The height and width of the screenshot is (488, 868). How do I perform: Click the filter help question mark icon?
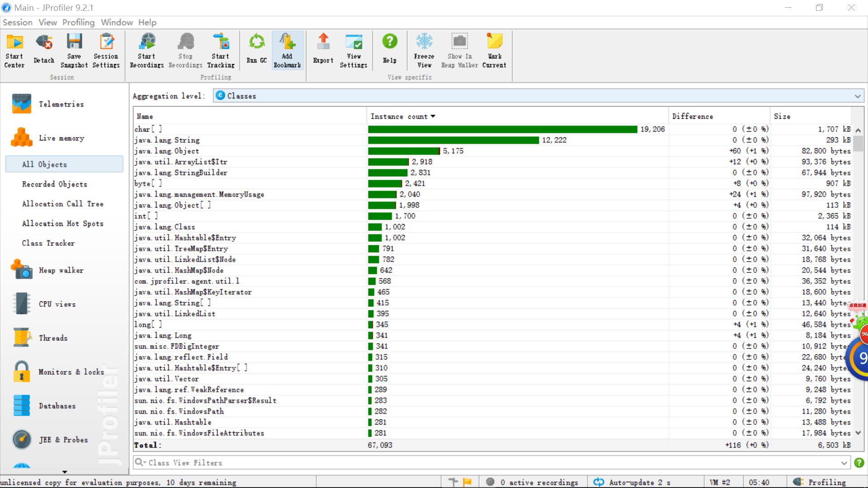pyautogui.click(x=859, y=463)
